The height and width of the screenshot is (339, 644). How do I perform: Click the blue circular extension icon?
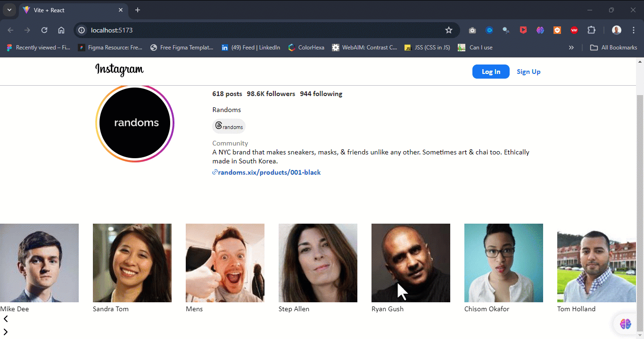click(x=489, y=30)
